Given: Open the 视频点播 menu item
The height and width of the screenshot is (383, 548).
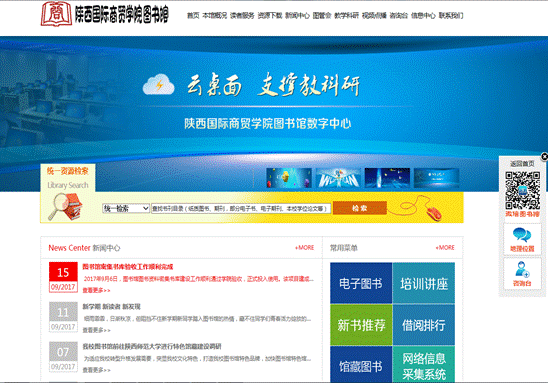Looking at the screenshot, I should pyautogui.click(x=374, y=15).
